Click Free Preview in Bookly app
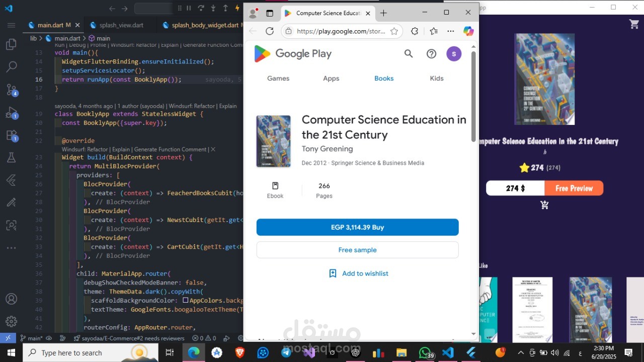This screenshot has height=362, width=644. coord(574,188)
